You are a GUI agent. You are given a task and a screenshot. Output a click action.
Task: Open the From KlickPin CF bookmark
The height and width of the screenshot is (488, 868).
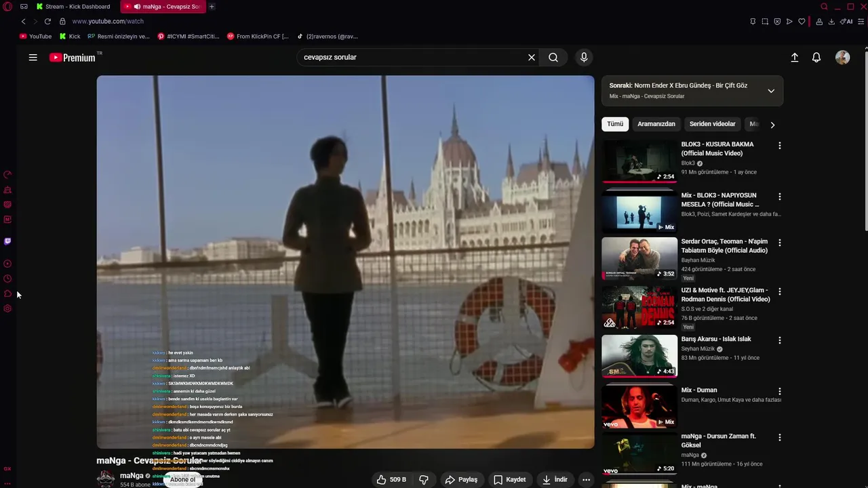point(258,37)
